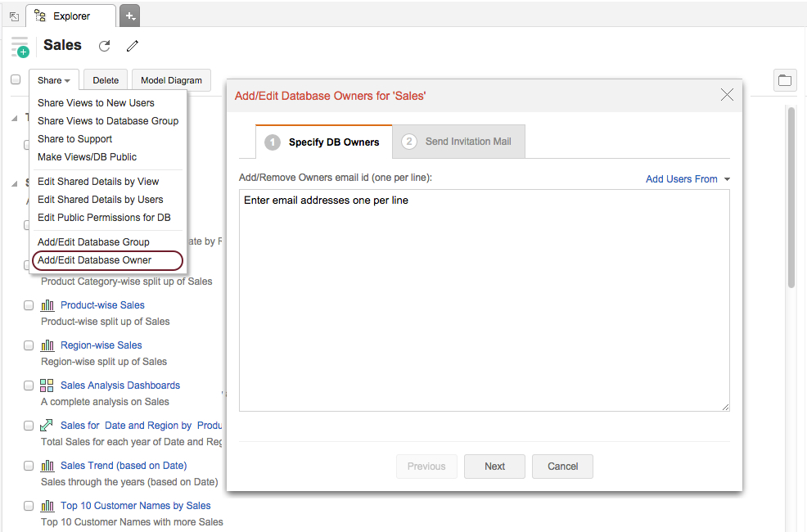Tick the checkbox for Product-wise Sales
Screen dimensions: 807x532
(x=29, y=305)
